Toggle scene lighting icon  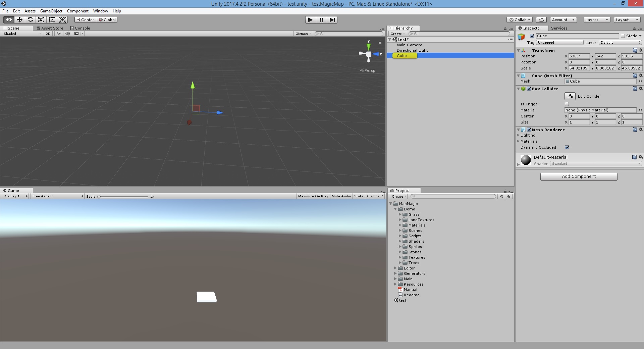(59, 34)
